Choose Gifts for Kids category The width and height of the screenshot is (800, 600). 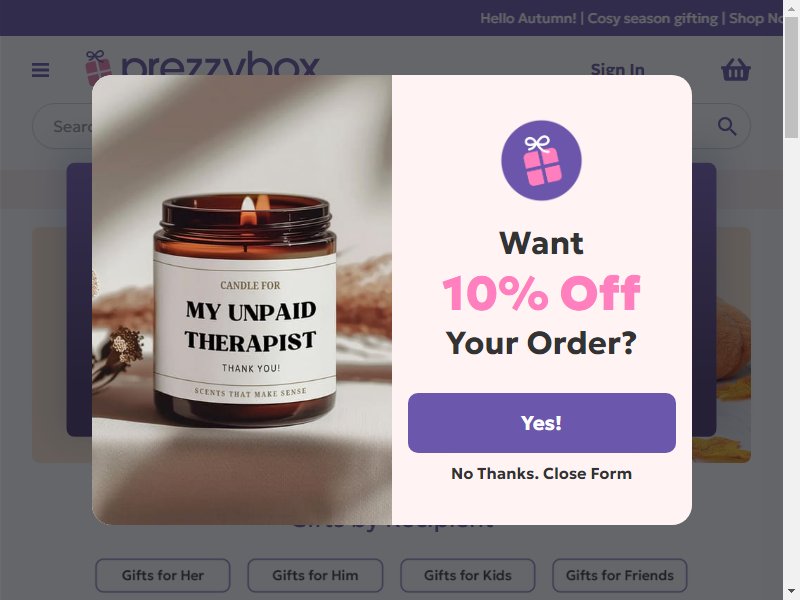coord(468,575)
